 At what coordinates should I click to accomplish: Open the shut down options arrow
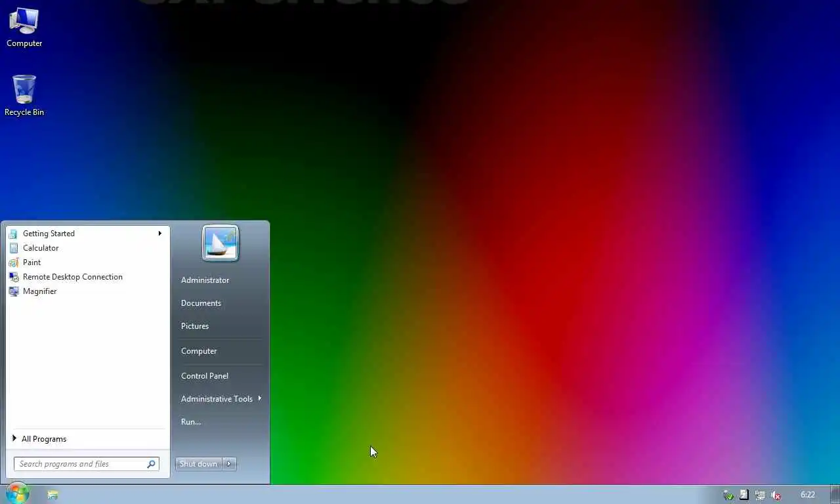[x=229, y=464]
